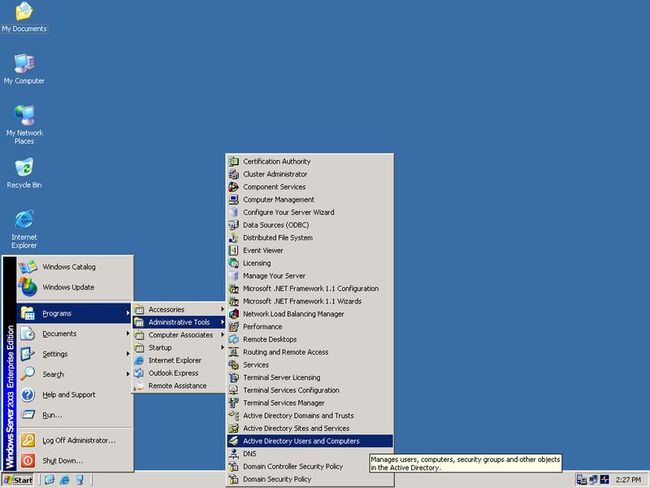
Task: Open My Documents desktop icon
Action: pos(24,17)
